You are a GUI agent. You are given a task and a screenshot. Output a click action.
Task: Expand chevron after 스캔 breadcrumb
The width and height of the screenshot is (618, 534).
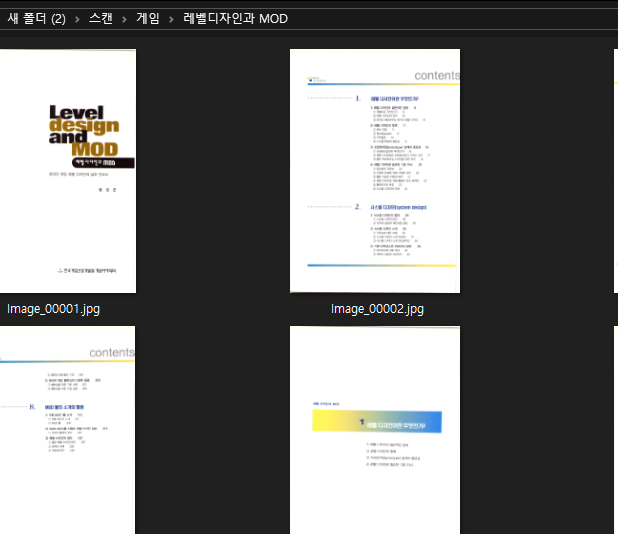(x=124, y=19)
